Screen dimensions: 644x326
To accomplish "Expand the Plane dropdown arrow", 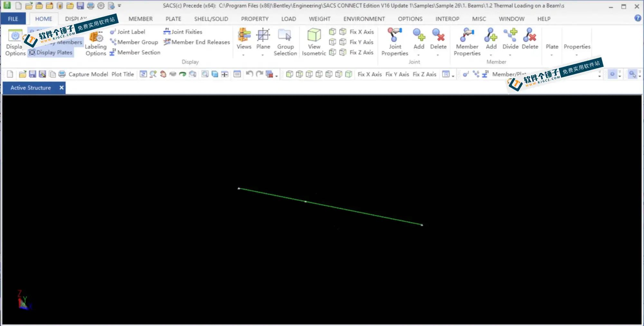I will (x=263, y=55).
